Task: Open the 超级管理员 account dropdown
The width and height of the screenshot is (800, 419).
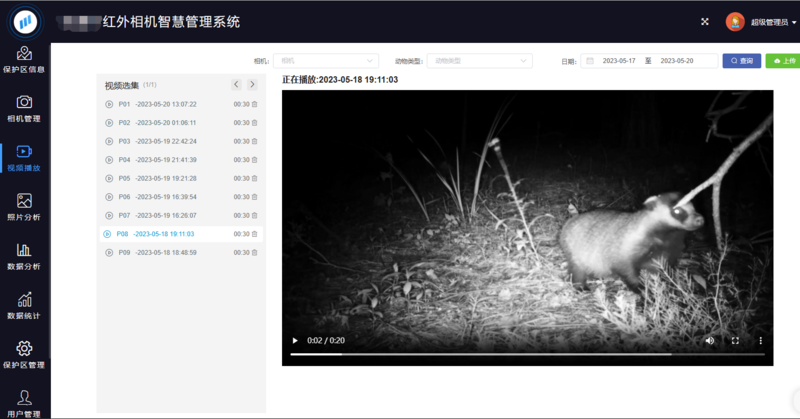Action: (772, 22)
